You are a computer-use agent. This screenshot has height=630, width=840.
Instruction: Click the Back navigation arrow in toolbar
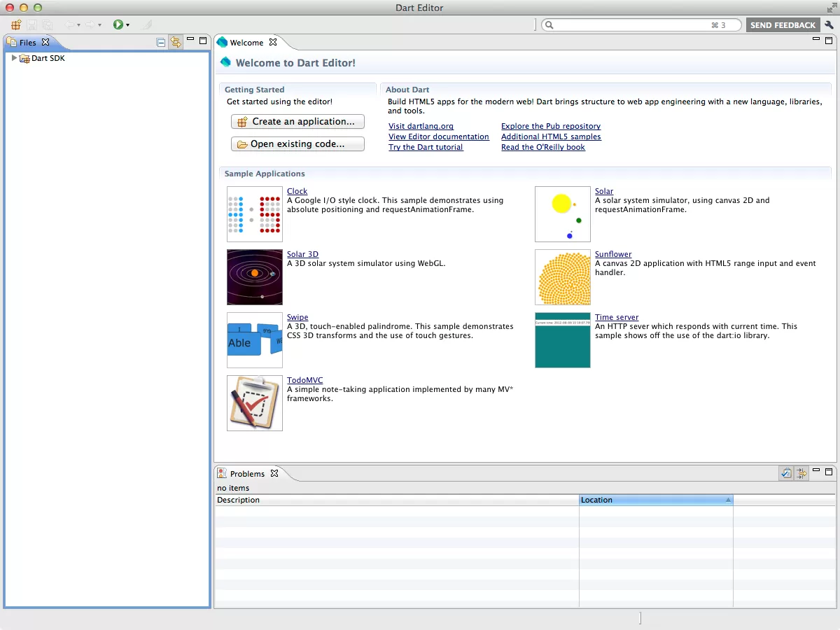coord(69,24)
